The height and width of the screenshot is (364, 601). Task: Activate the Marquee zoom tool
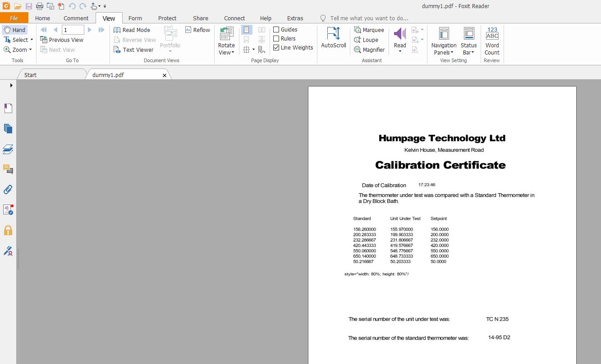[369, 30]
